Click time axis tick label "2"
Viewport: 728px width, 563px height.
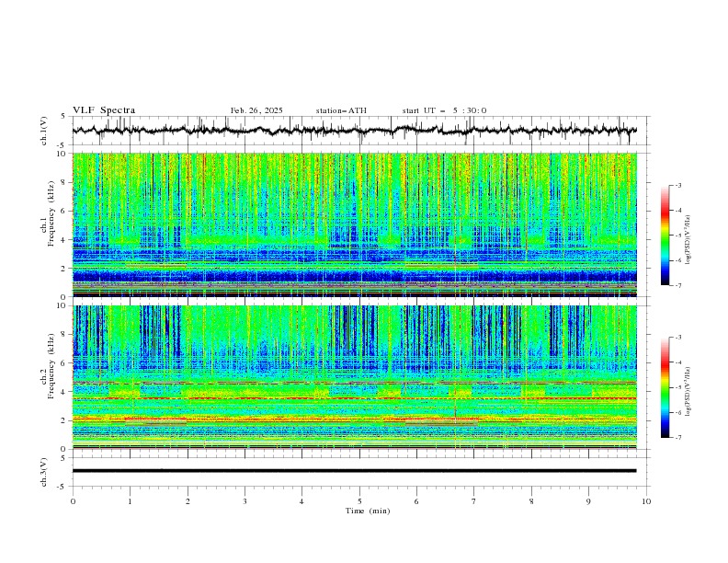(x=188, y=501)
